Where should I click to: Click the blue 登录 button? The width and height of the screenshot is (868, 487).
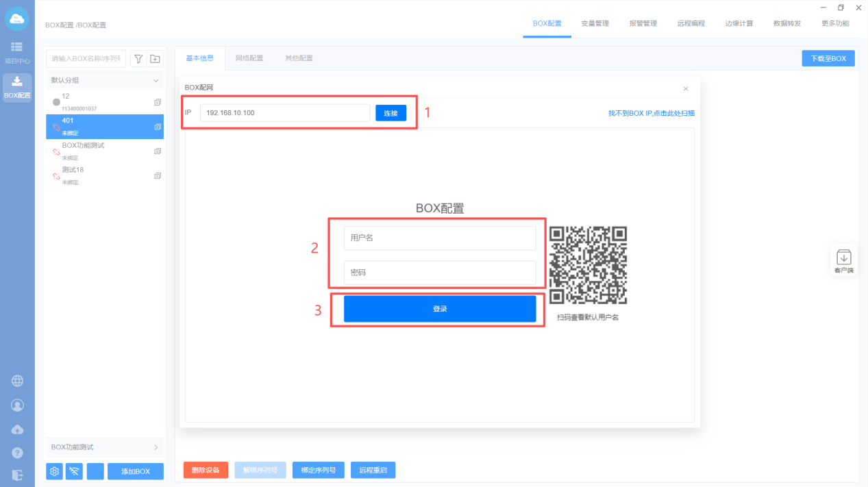[x=439, y=309]
